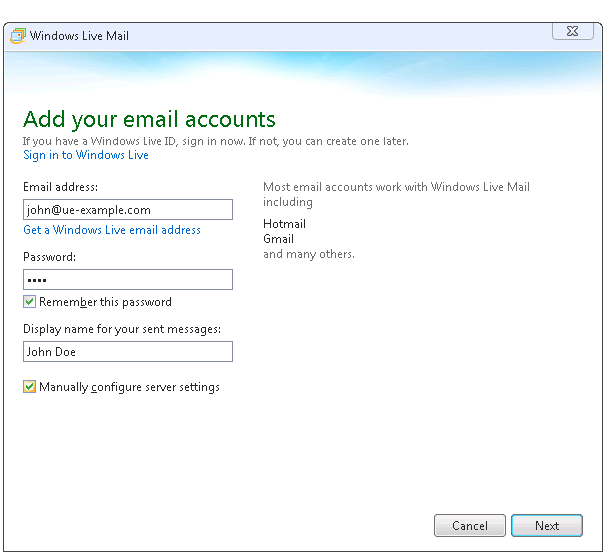The height and width of the screenshot is (555, 606).
Task: Click the Gmail text in the info list
Action: (278, 239)
